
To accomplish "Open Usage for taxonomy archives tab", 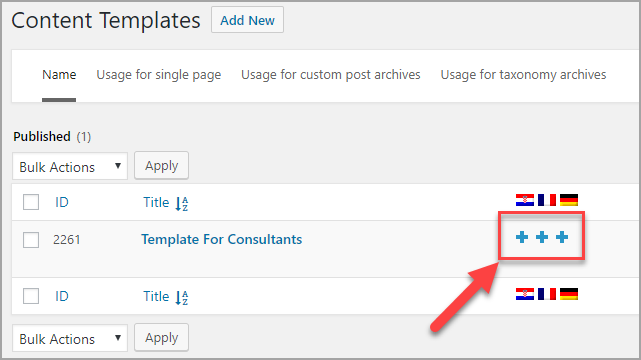I will pyautogui.click(x=523, y=75).
